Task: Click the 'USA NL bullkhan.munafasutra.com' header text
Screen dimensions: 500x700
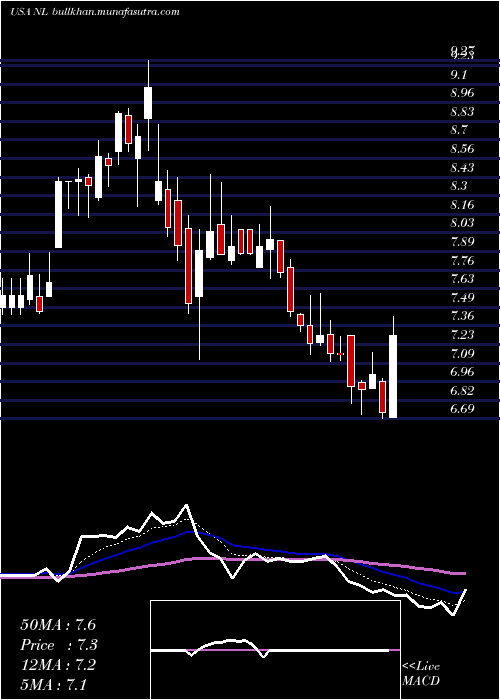Action: pos(95,12)
